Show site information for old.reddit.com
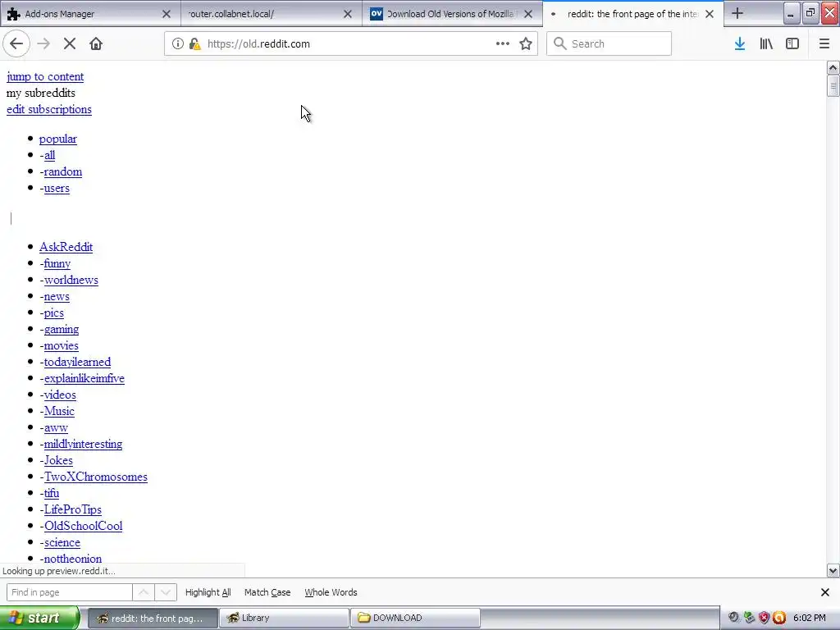840x630 pixels. pos(178,43)
